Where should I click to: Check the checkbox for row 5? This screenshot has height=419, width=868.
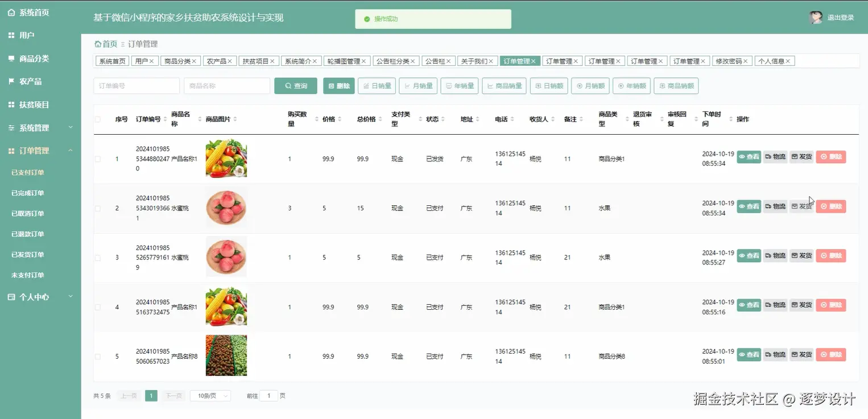(98, 356)
